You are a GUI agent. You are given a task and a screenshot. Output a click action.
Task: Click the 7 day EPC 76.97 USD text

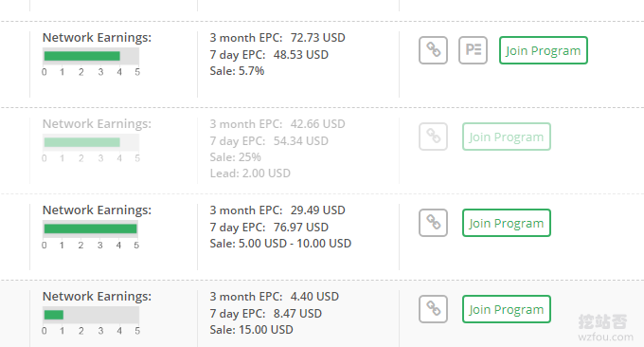coord(269,228)
